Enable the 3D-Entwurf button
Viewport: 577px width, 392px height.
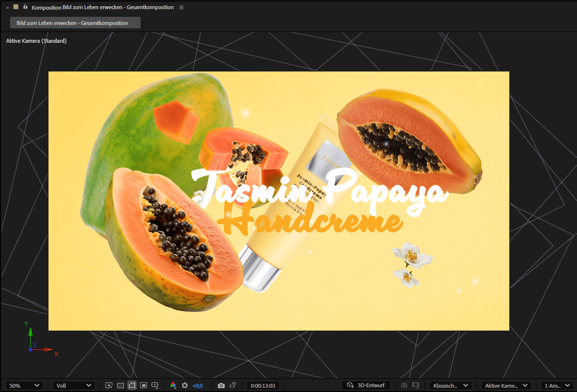pyautogui.click(x=366, y=385)
